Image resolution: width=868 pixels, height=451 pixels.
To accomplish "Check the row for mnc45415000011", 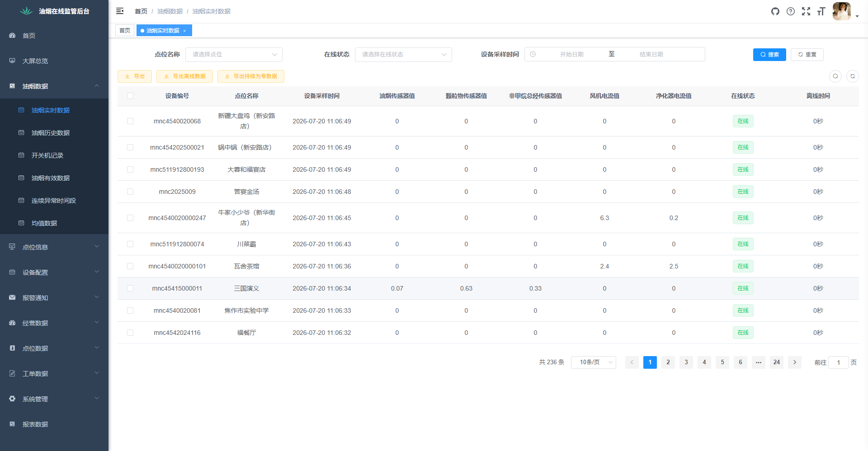I will pyautogui.click(x=130, y=288).
